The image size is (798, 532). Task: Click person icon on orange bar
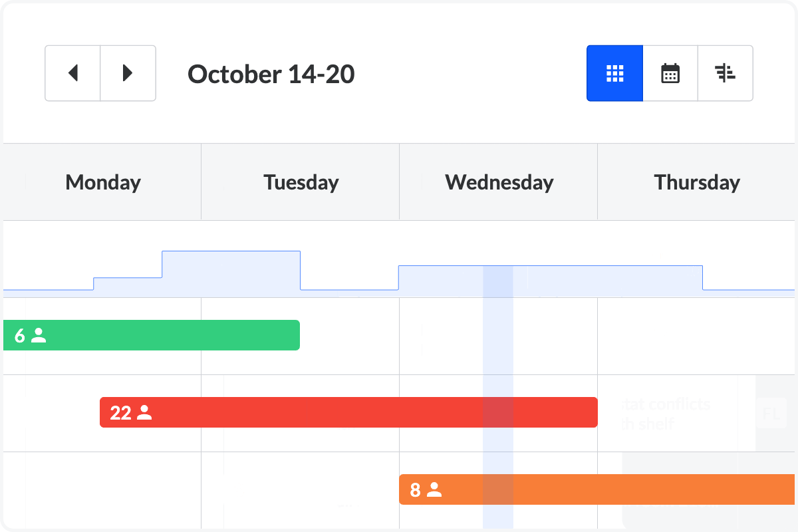tap(434, 490)
